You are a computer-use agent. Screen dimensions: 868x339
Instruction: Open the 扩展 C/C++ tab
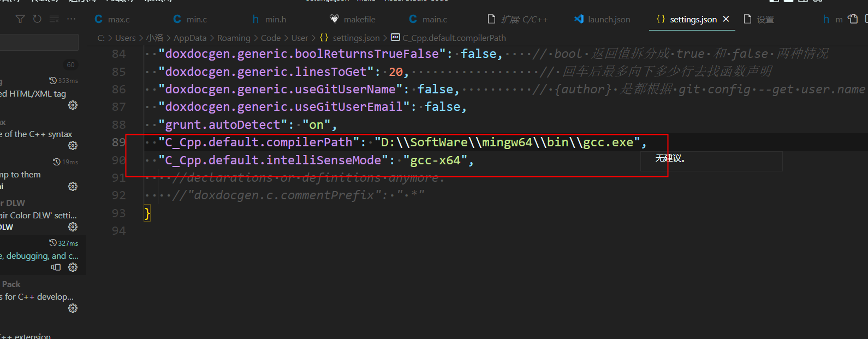tap(518, 19)
